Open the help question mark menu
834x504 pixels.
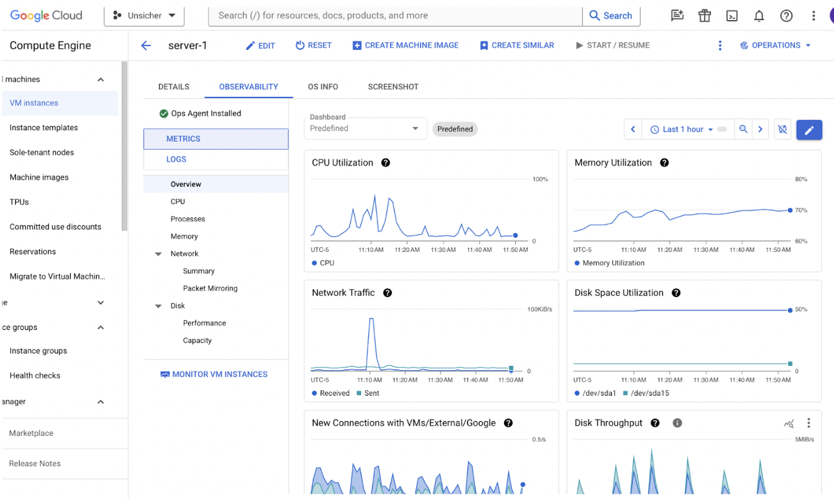point(787,16)
